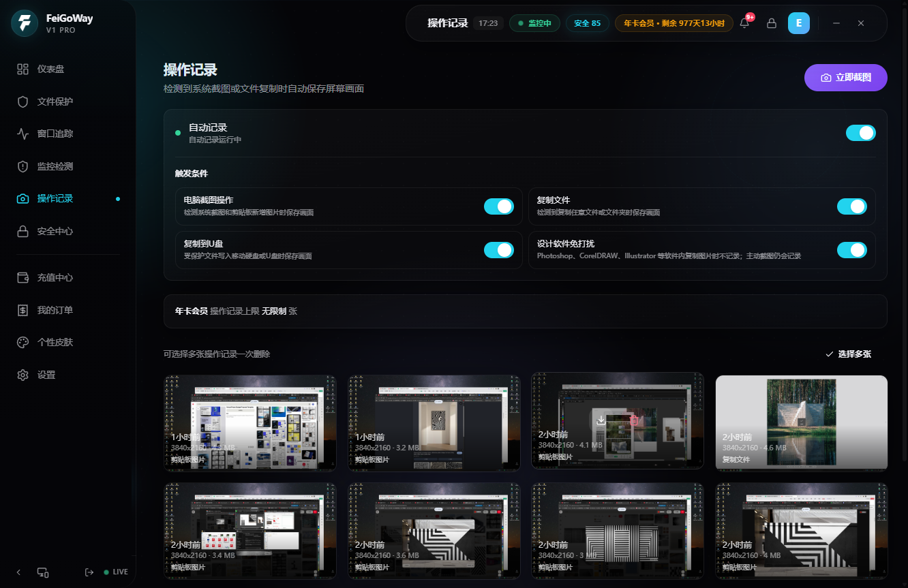Click the 监控中 status badge
Screen dimensions: 908x588
tap(534, 23)
